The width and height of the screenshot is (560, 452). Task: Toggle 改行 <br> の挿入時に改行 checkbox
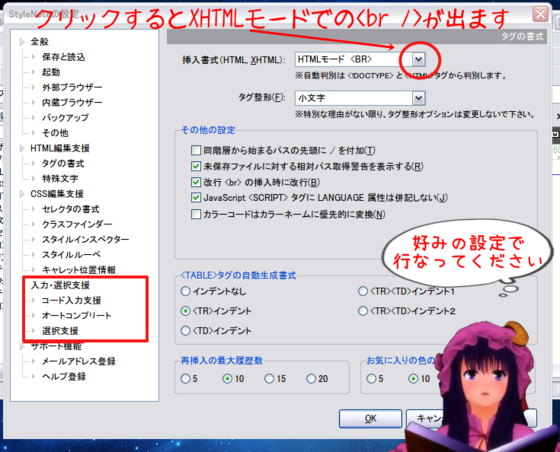click(196, 182)
